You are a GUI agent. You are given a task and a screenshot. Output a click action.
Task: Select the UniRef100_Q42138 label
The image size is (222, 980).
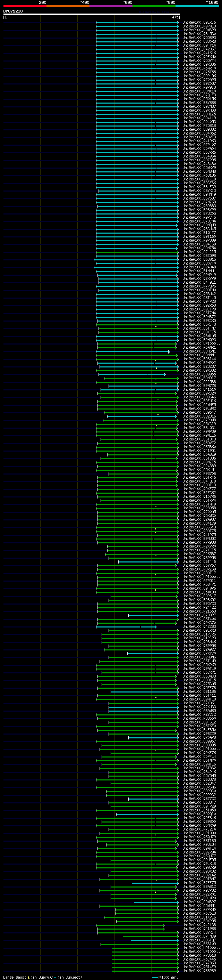[x=199, y=925]
